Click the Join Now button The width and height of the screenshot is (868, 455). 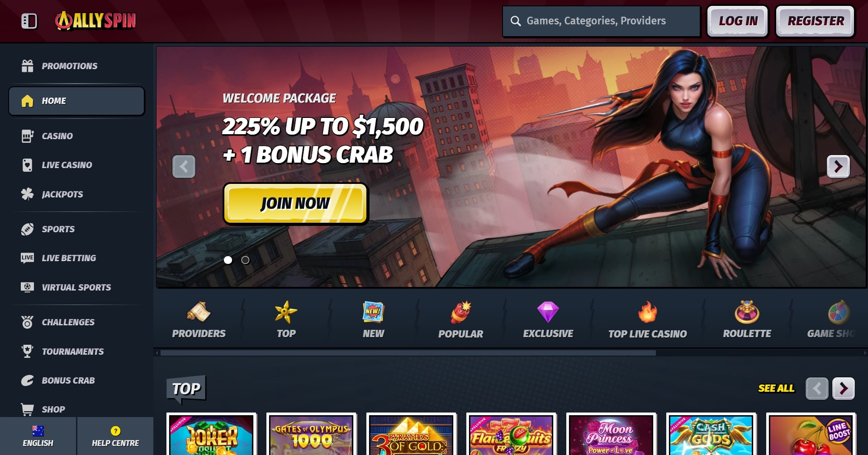tap(296, 203)
